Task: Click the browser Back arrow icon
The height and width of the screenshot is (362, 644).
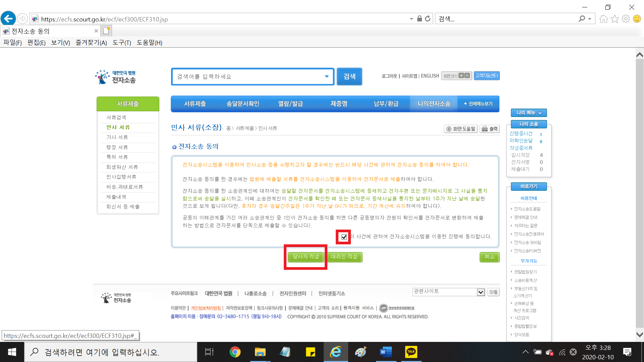Action: click(x=8, y=18)
